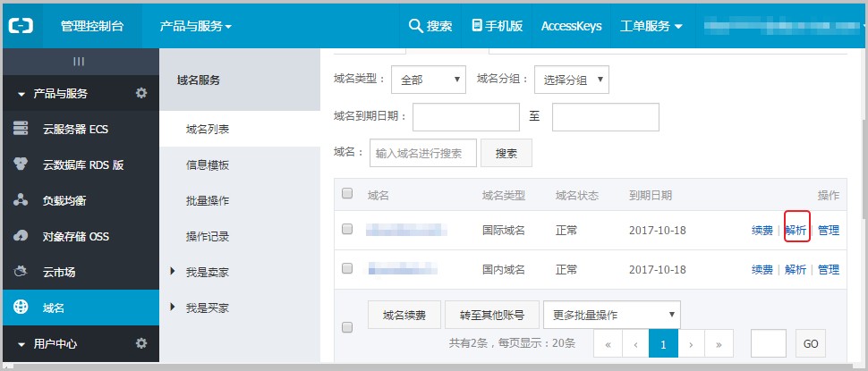Open the 域名分组 选择分组 dropdown
Screen dimensions: 868x371
[571, 80]
